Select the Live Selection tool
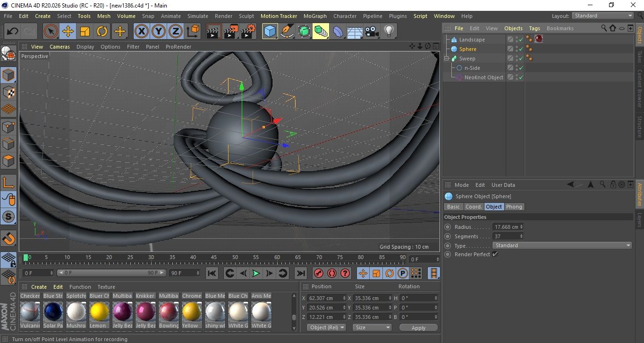This screenshot has height=343, width=644. click(51, 32)
